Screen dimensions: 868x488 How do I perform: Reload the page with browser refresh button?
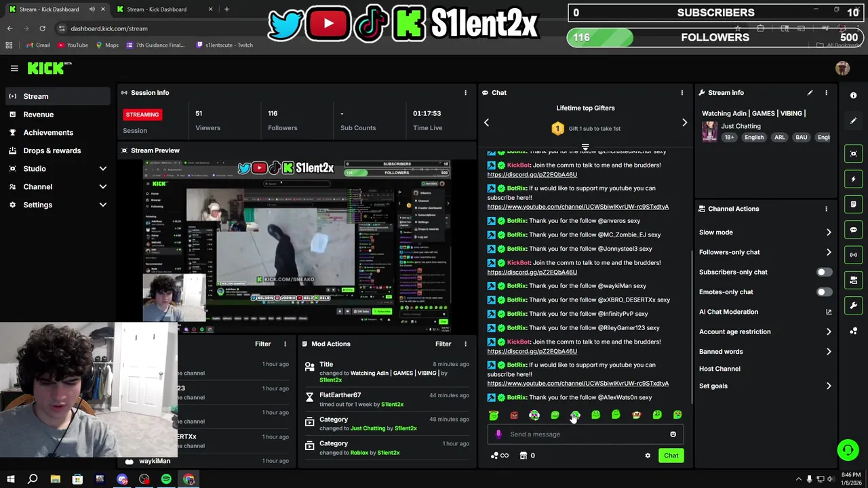coord(42,28)
